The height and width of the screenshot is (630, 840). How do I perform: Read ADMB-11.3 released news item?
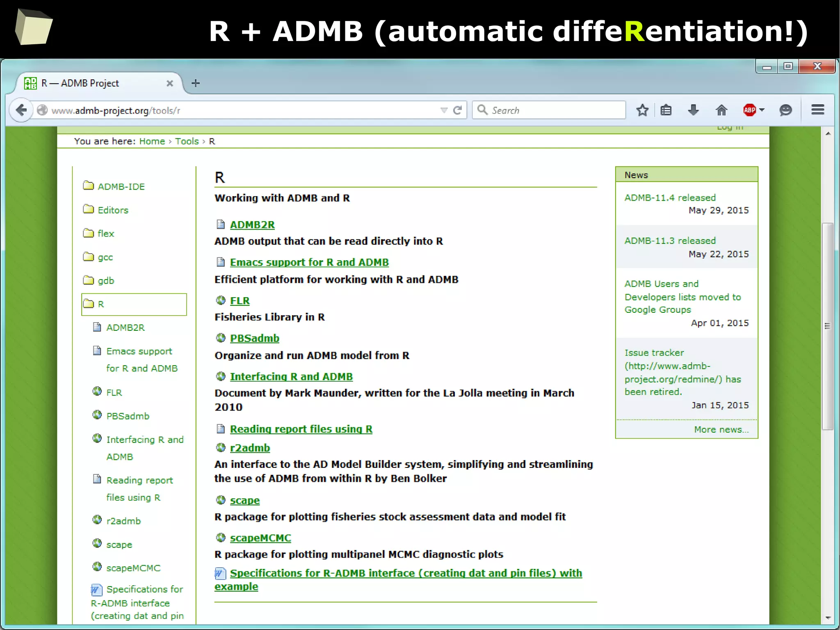coord(670,241)
